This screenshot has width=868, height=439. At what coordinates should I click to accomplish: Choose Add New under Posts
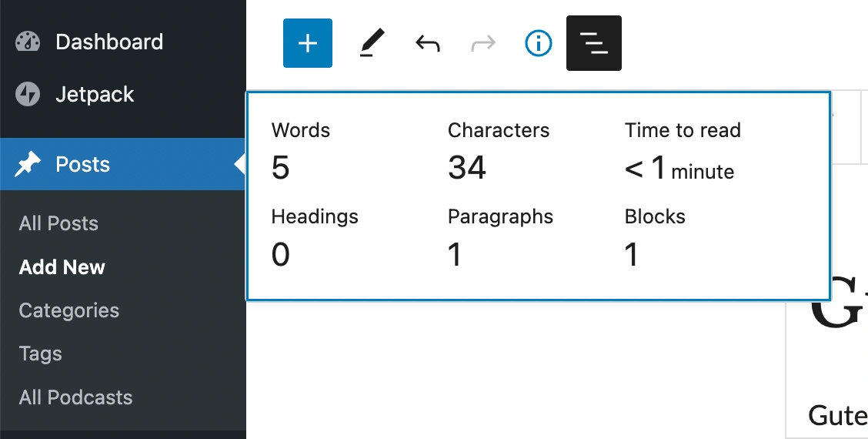pyautogui.click(x=62, y=267)
